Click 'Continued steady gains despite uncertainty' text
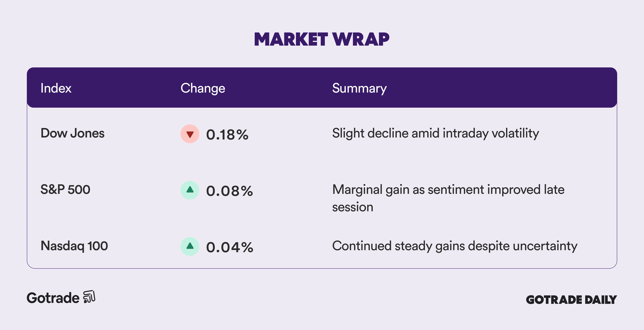This screenshot has width=644, height=330. [x=455, y=246]
